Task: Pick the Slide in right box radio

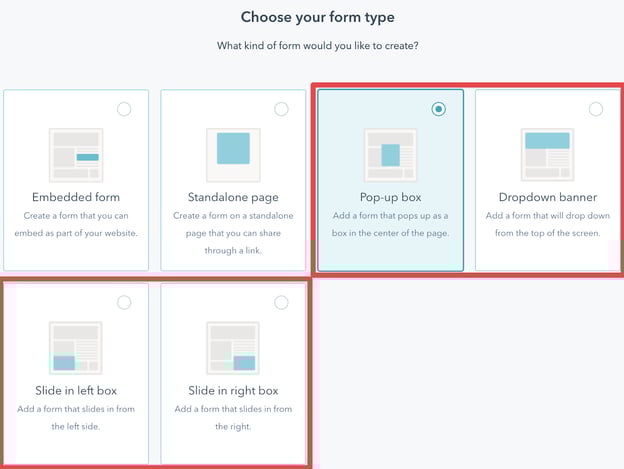Action: pos(281,302)
